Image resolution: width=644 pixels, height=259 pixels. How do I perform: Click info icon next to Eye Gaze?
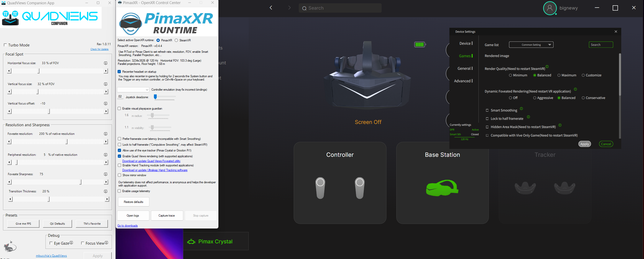71,243
